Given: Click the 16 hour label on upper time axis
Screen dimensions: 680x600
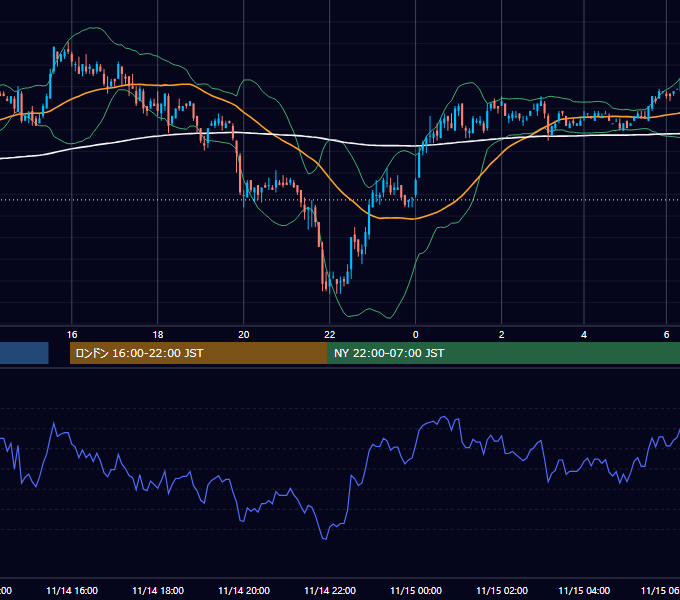Looking at the screenshot, I should tap(72, 335).
